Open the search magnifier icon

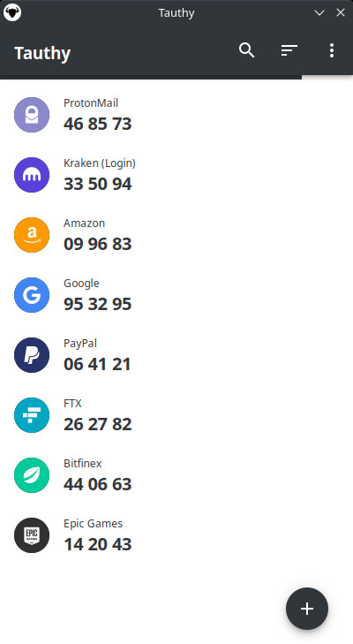247,50
